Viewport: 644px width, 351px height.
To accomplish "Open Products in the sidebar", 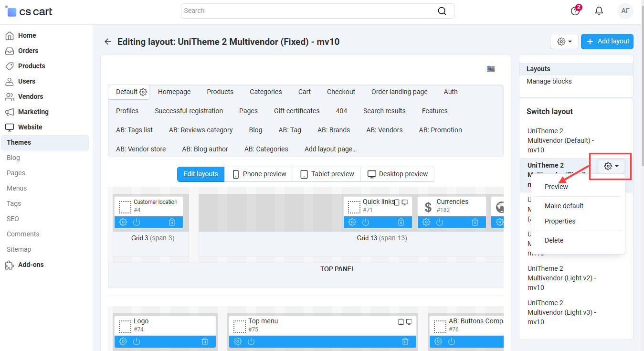I will [x=32, y=66].
